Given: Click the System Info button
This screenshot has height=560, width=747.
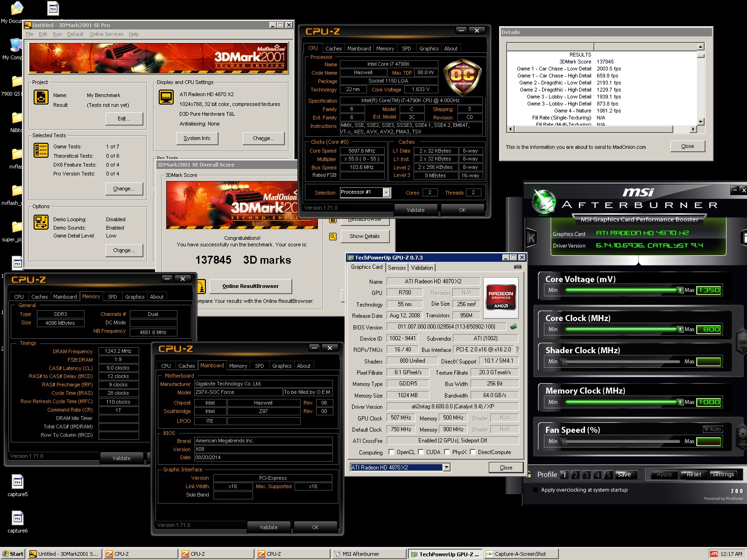Looking at the screenshot, I should pyautogui.click(x=197, y=139).
